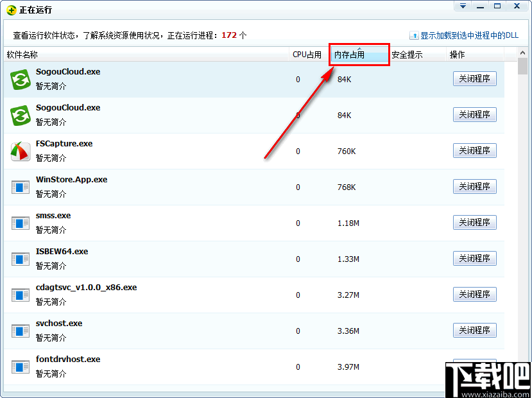
Task: Click the WinStore.App.exe window icon
Action: (21, 187)
